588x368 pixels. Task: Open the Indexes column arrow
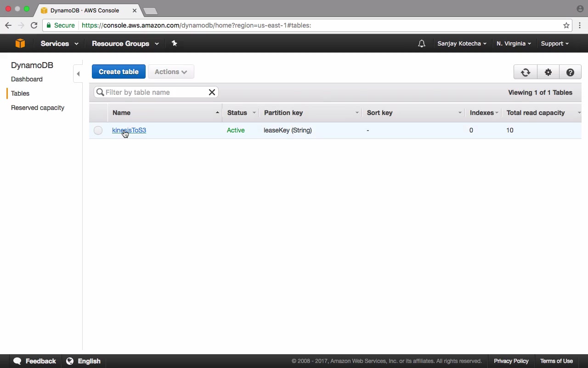click(x=497, y=113)
